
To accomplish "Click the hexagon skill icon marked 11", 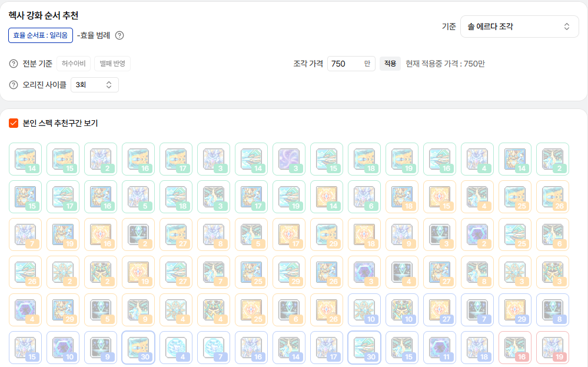I will [x=439, y=348].
